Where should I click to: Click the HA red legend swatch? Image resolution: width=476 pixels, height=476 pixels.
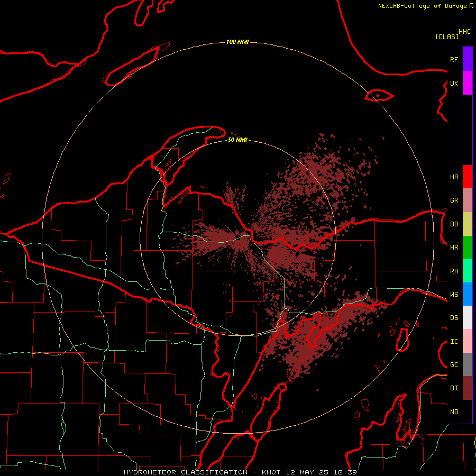click(x=467, y=177)
